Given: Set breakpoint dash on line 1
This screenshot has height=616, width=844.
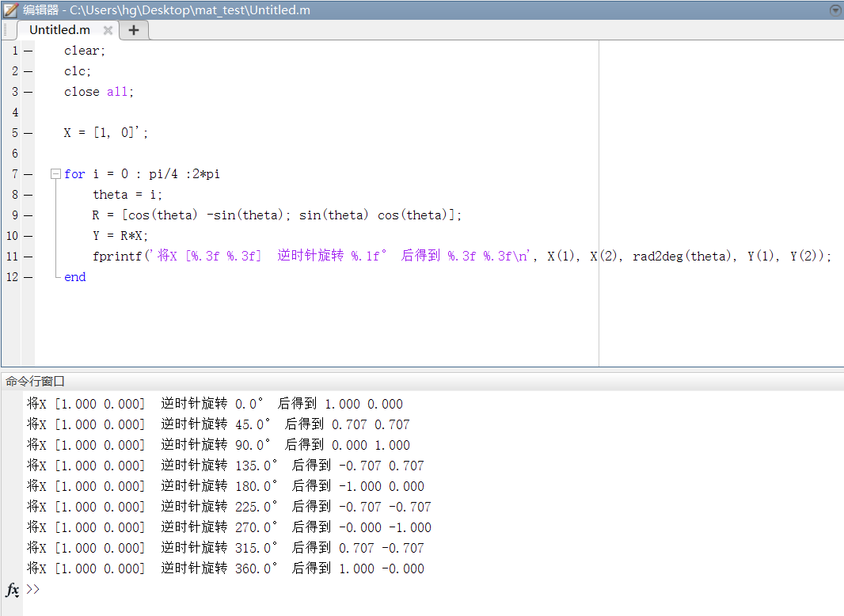Looking at the screenshot, I should [28, 51].
